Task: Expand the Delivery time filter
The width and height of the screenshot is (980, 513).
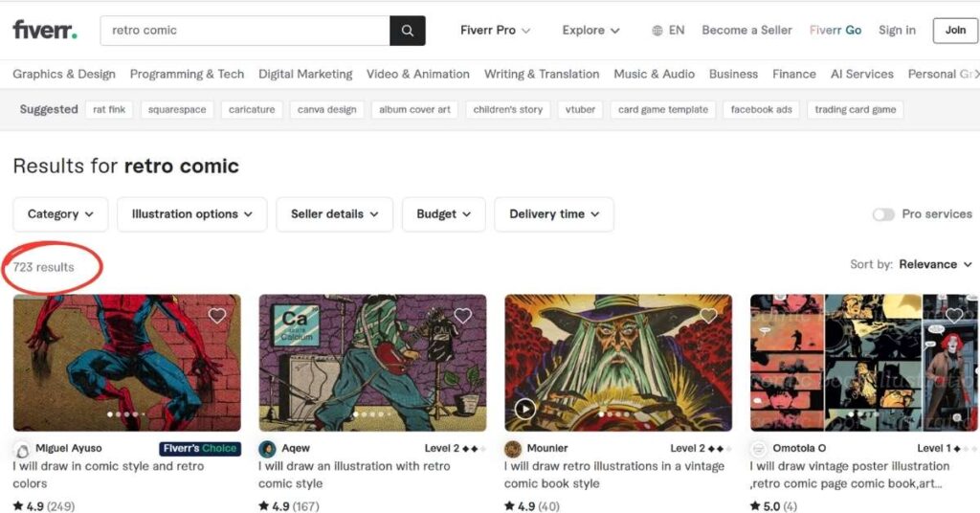Action: (x=554, y=214)
